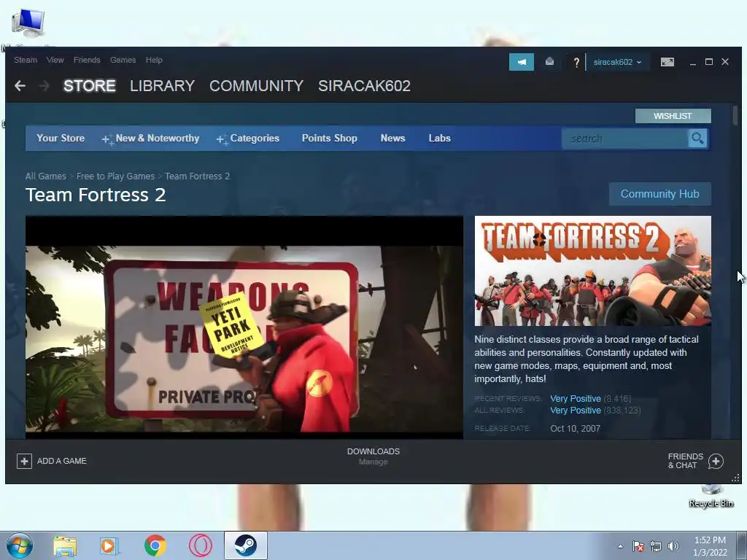Screen dimensions: 747x560
Task: Switch to Big Picture mode icon
Action: (x=667, y=62)
